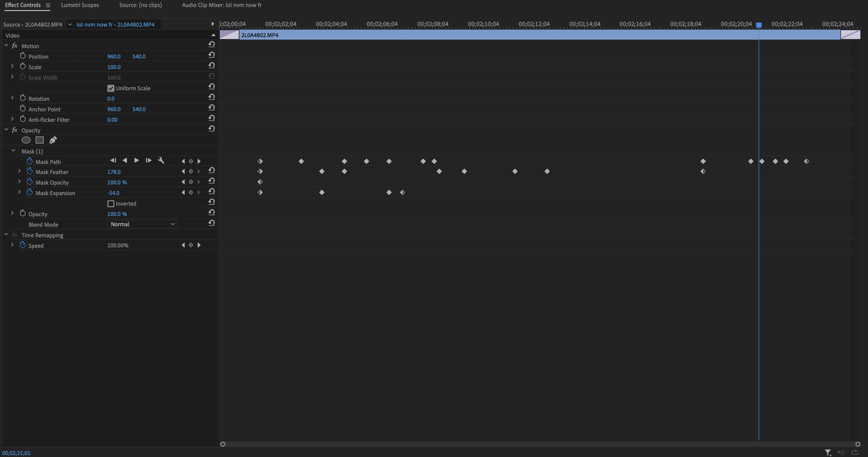Viewport: 868px width, 457px height.
Task: Open the Audio Clip Mixer tab
Action: point(222,5)
